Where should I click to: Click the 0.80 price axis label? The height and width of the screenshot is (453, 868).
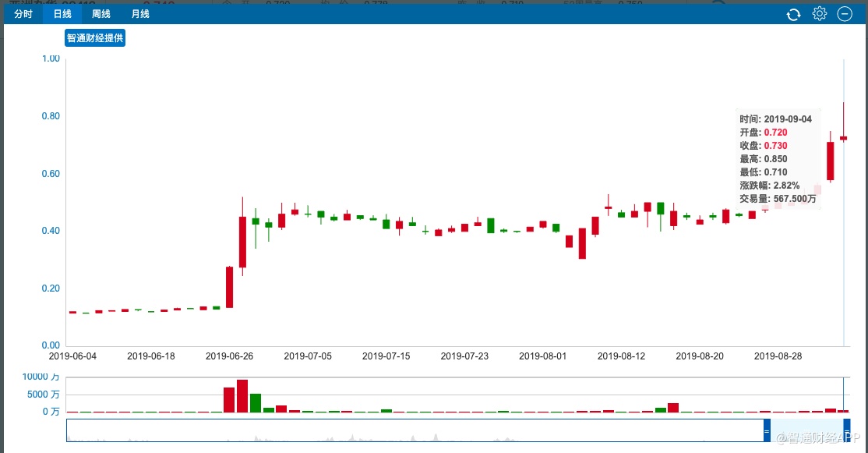coord(51,115)
